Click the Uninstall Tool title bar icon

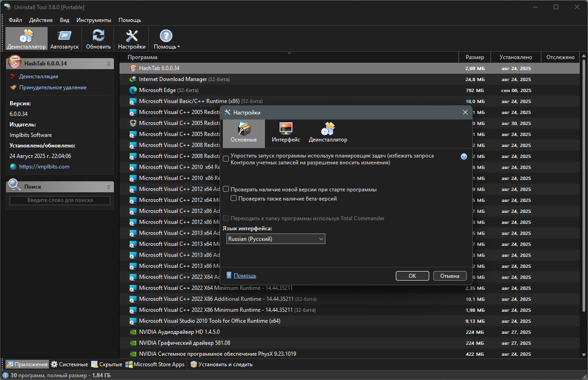[7, 7]
